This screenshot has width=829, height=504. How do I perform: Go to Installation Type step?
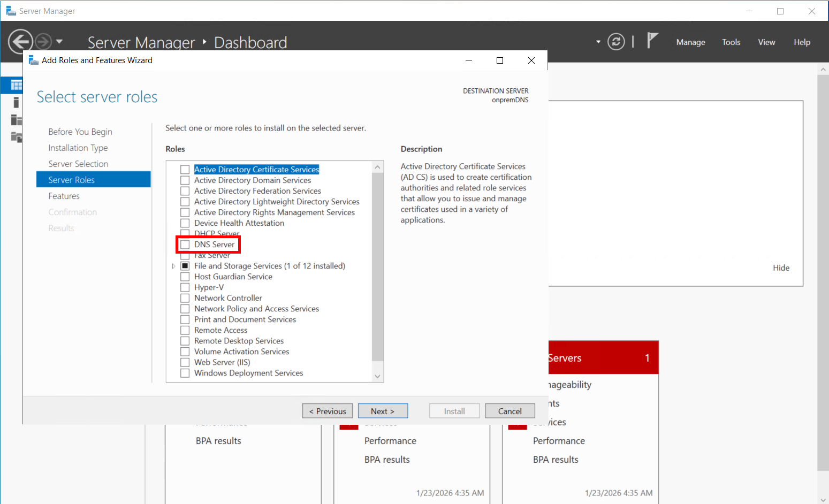[78, 148]
